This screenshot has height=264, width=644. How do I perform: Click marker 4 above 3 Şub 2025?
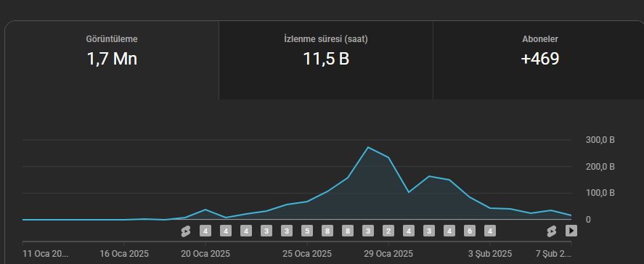point(490,231)
